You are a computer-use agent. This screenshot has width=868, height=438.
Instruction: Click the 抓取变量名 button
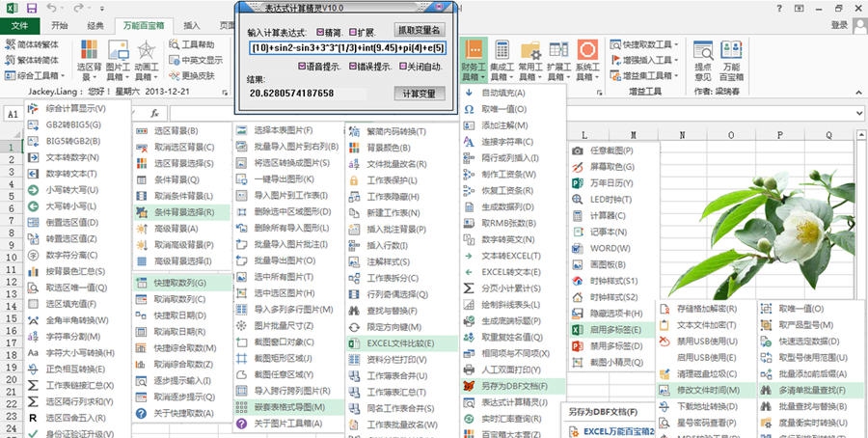point(420,30)
